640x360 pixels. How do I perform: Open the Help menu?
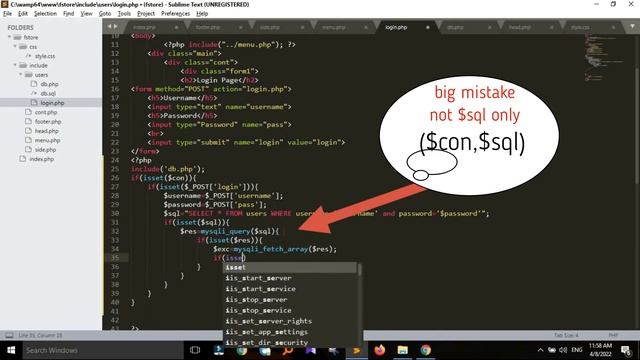pos(202,13)
